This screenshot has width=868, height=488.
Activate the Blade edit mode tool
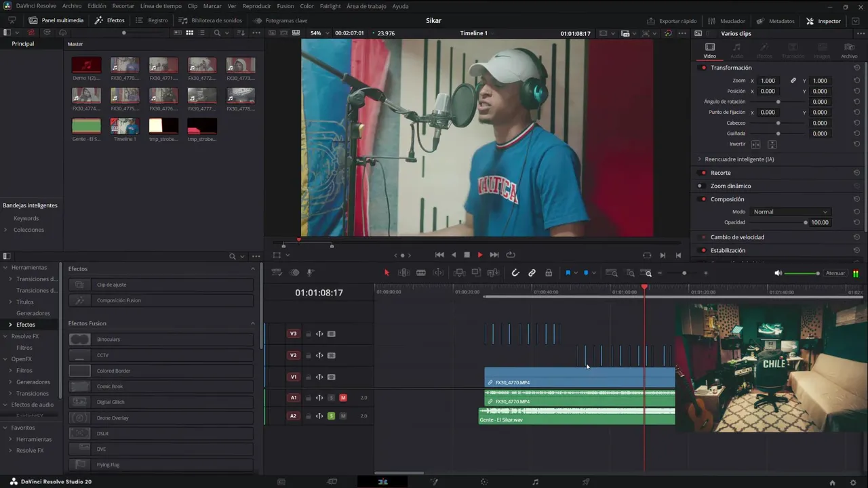420,273
